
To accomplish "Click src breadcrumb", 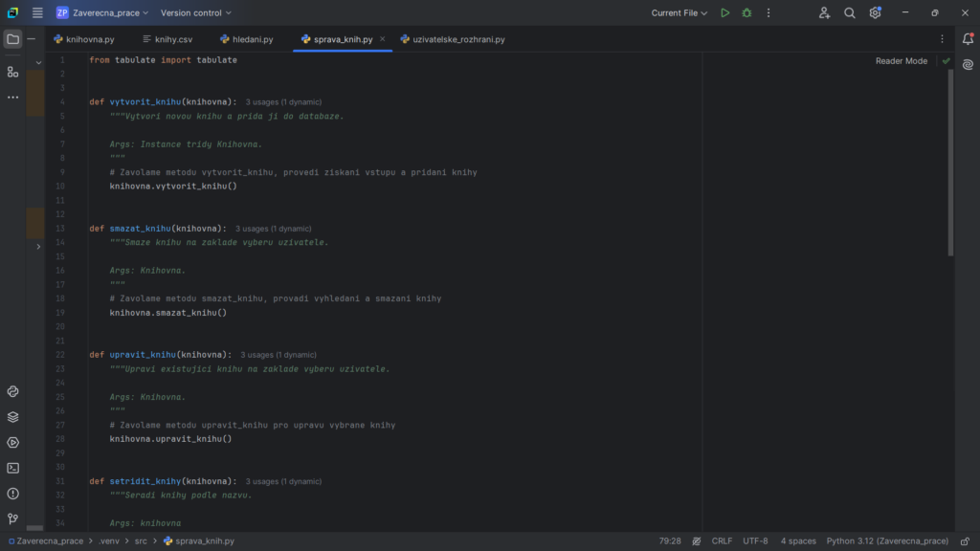I will pos(141,541).
